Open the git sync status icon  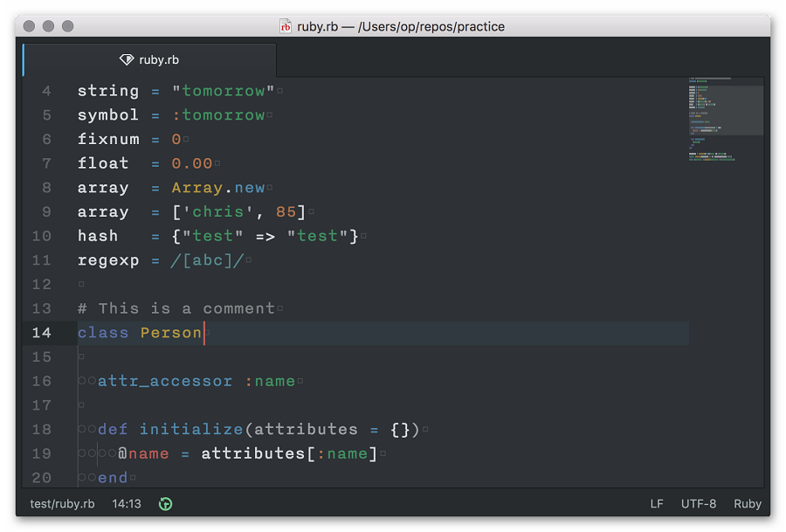(x=165, y=503)
